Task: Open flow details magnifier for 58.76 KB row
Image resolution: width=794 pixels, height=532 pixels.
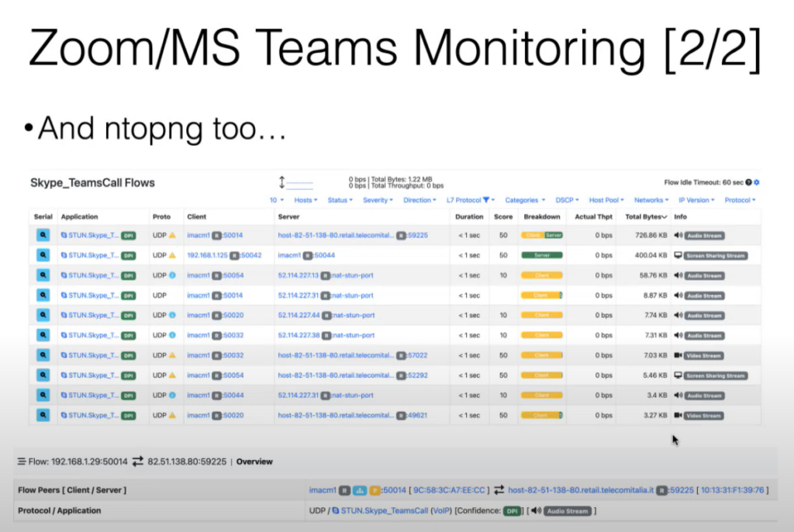Action: click(43, 275)
